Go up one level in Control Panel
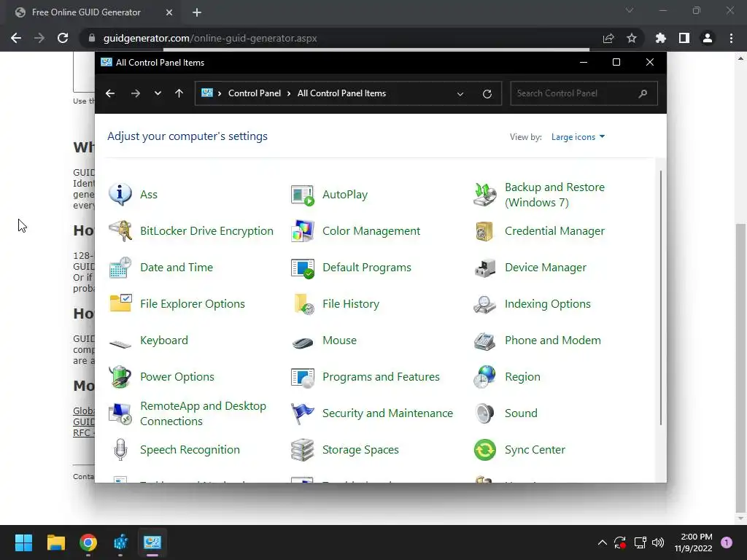Image resolution: width=747 pixels, height=560 pixels. click(x=179, y=93)
